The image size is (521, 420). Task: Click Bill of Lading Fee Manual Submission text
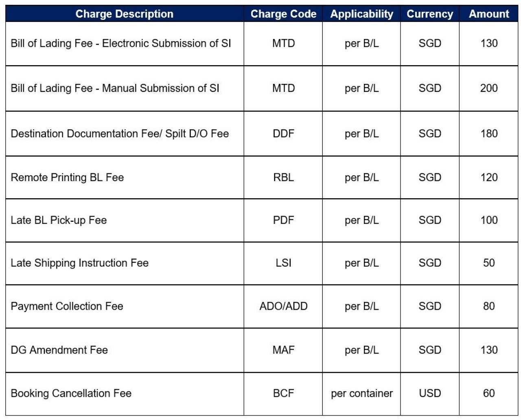(x=115, y=88)
